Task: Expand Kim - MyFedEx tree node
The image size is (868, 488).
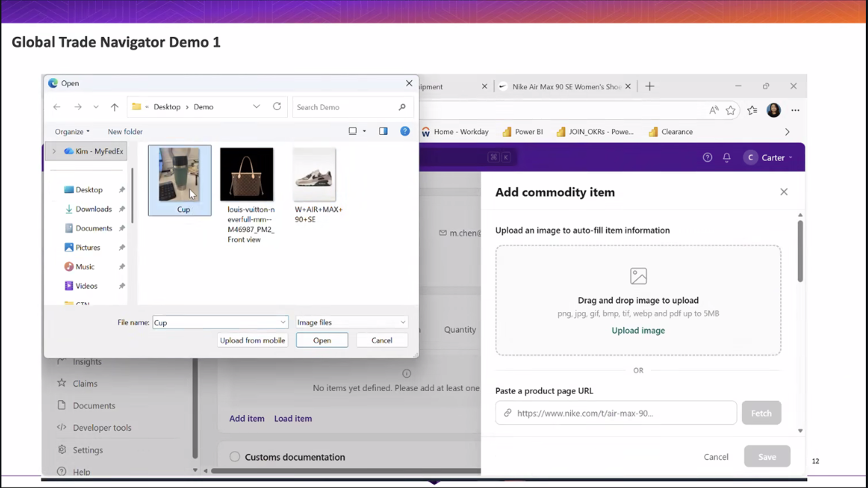Action: tap(54, 151)
